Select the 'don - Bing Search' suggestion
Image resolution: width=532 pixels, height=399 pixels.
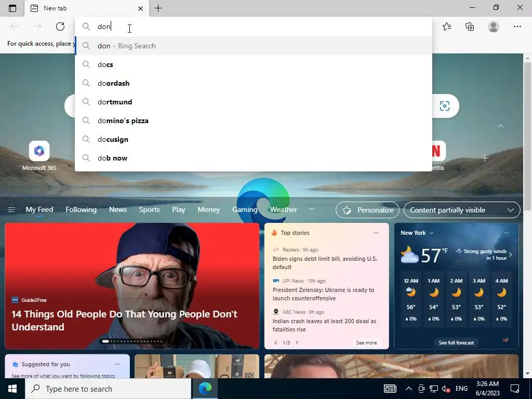click(254, 46)
